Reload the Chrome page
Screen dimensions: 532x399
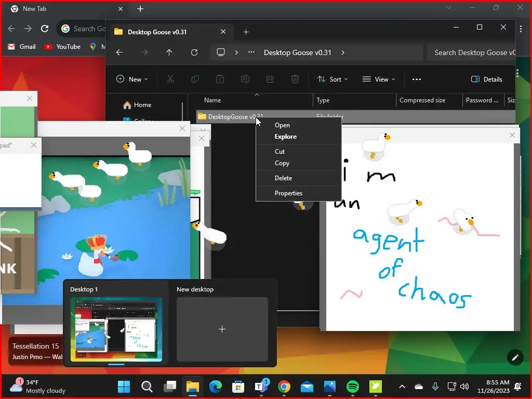pos(45,29)
